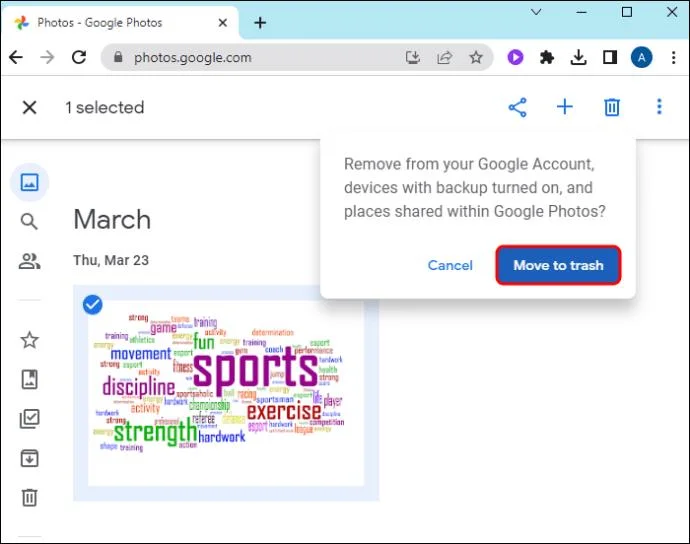Go back in browser
Image resolution: width=690 pixels, height=544 pixels.
[16, 57]
